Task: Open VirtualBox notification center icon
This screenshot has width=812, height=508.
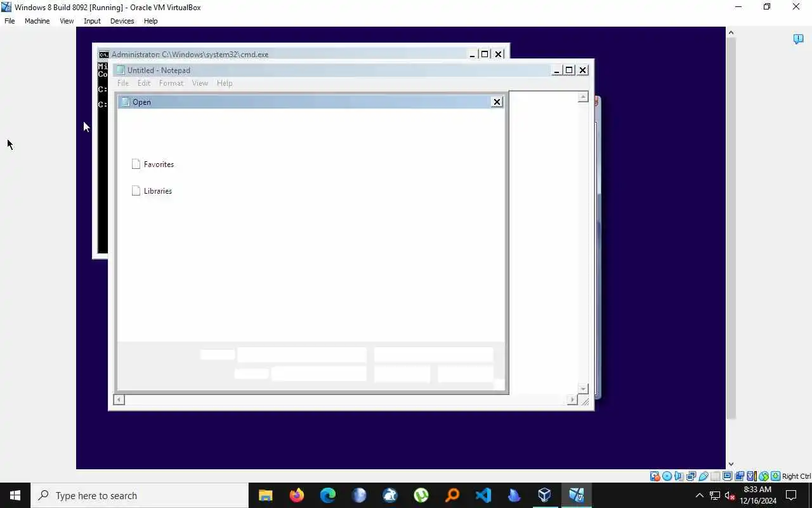Action: point(798,39)
